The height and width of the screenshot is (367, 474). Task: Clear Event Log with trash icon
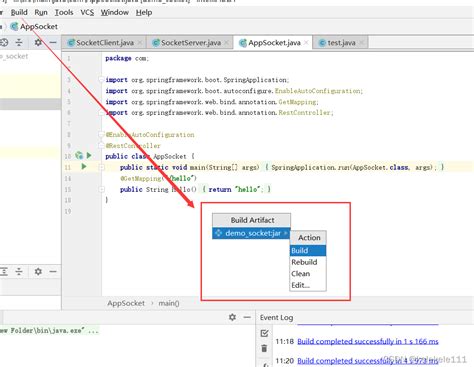point(264,348)
